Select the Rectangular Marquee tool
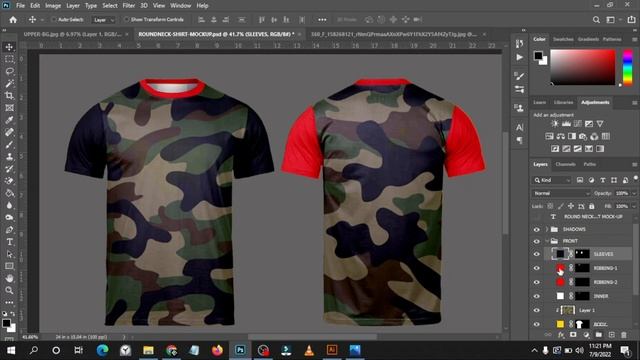 coord(9,59)
